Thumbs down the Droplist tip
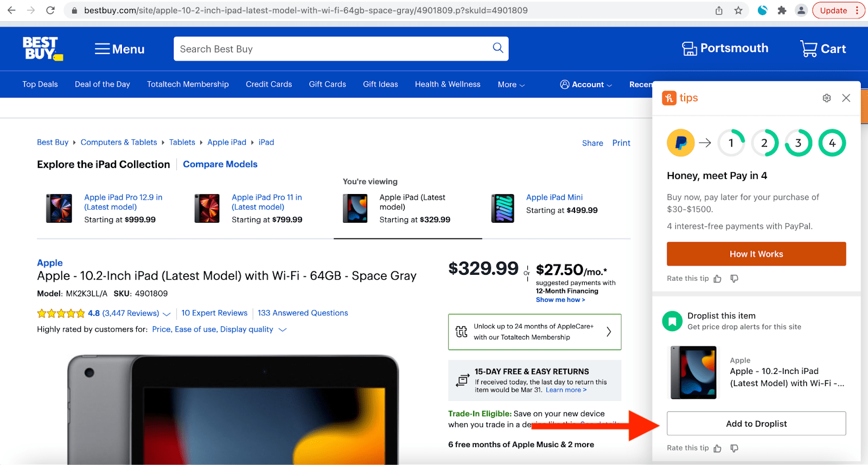This screenshot has width=868, height=465. (x=735, y=448)
